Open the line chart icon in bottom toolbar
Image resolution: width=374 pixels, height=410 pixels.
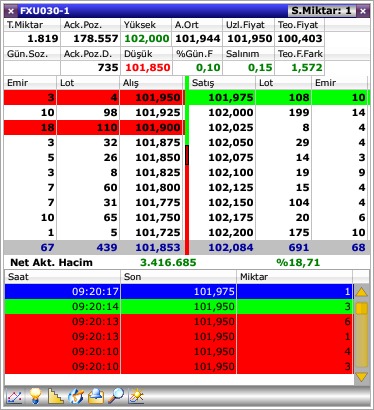pos(15,397)
